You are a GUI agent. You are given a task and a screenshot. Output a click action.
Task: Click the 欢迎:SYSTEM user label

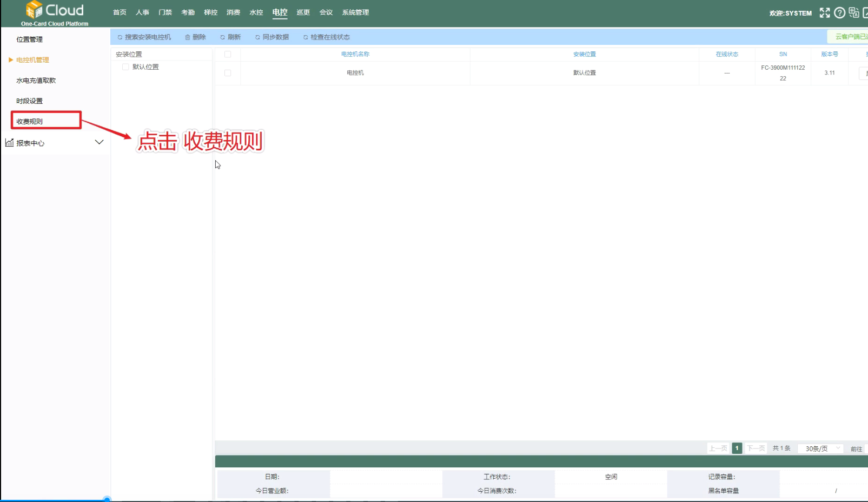[x=791, y=14]
